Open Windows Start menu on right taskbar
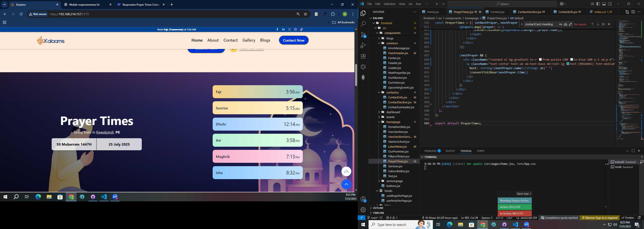Image resolution: width=644 pixels, height=229 pixels. (363, 225)
